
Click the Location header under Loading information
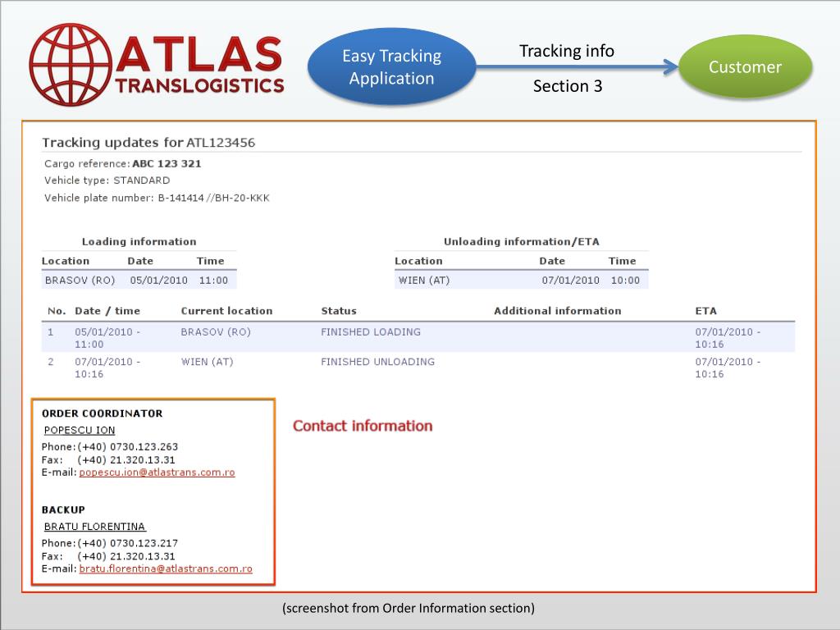(66, 261)
